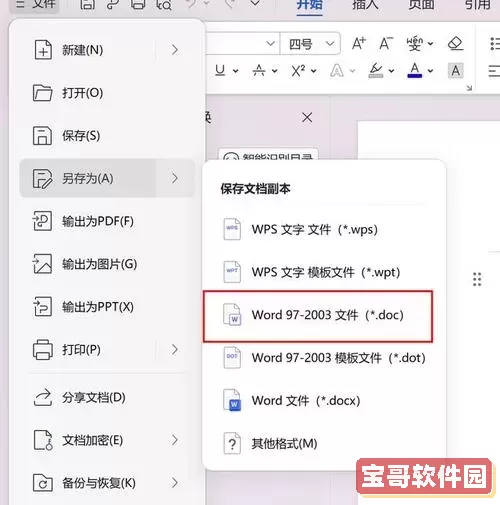Choose Save (保存) in file menu
The width and height of the screenshot is (500, 505).
tap(107, 136)
